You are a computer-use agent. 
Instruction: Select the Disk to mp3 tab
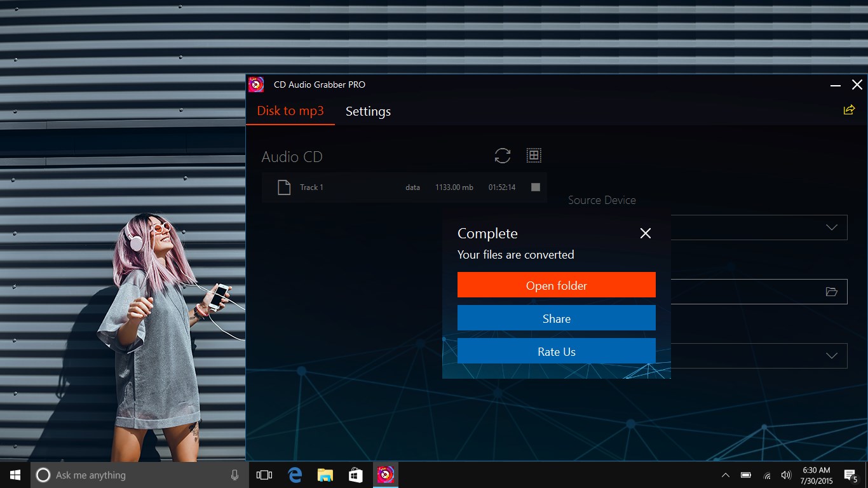pos(290,111)
